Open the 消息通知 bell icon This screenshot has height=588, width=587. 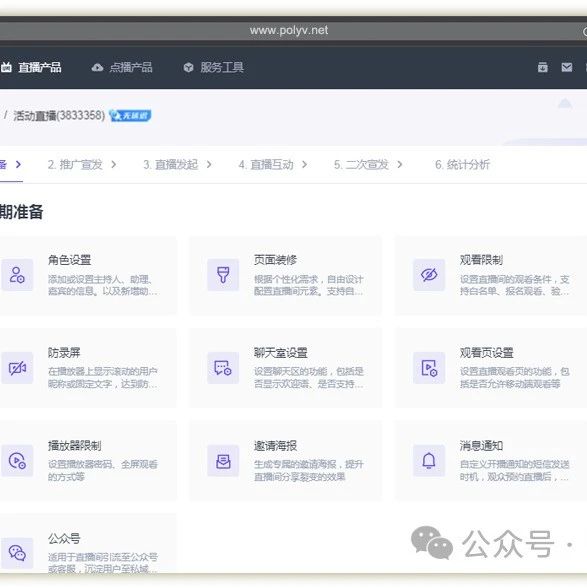pyautogui.click(x=429, y=461)
